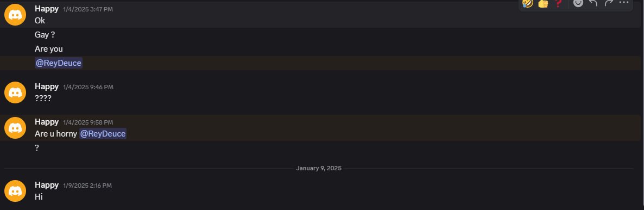Open the @ReyDeuce mention after 'Are u horny'

click(x=103, y=134)
